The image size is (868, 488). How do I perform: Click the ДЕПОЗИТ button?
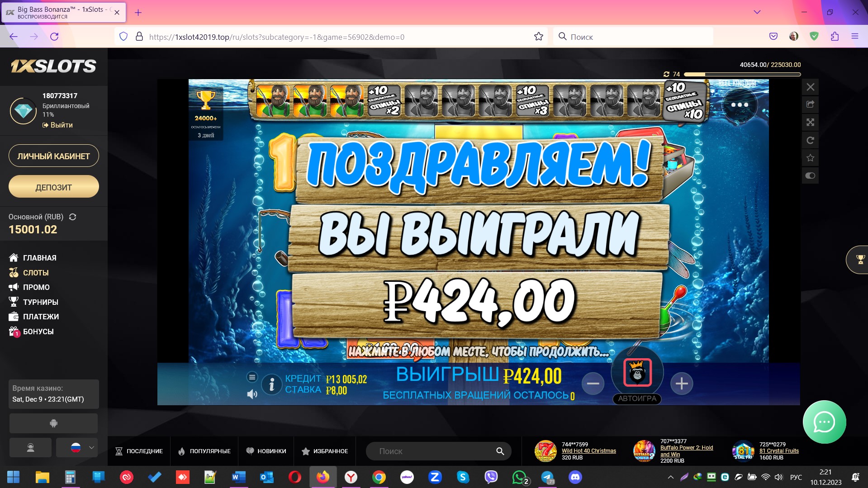[x=53, y=187]
